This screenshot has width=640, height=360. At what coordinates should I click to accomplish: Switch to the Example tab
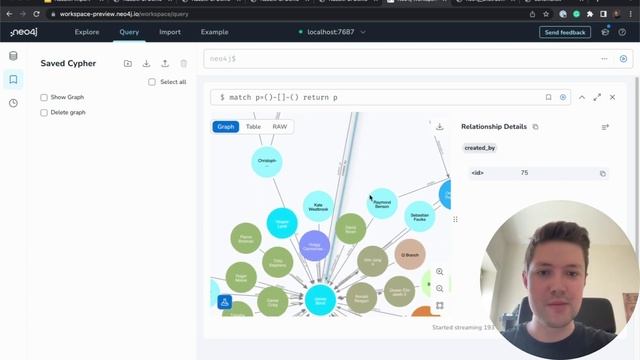tap(214, 32)
